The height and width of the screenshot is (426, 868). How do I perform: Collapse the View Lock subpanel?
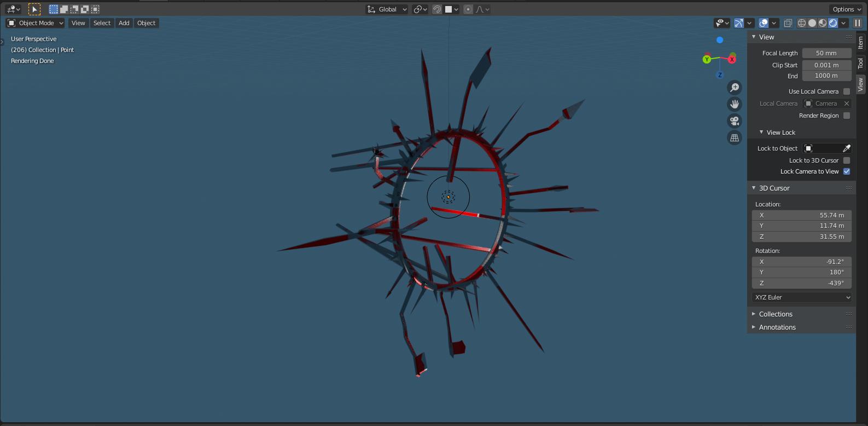coord(761,132)
